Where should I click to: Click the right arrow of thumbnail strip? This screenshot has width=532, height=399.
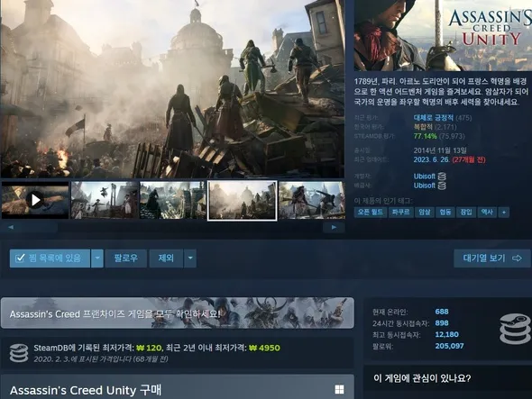[x=334, y=227]
